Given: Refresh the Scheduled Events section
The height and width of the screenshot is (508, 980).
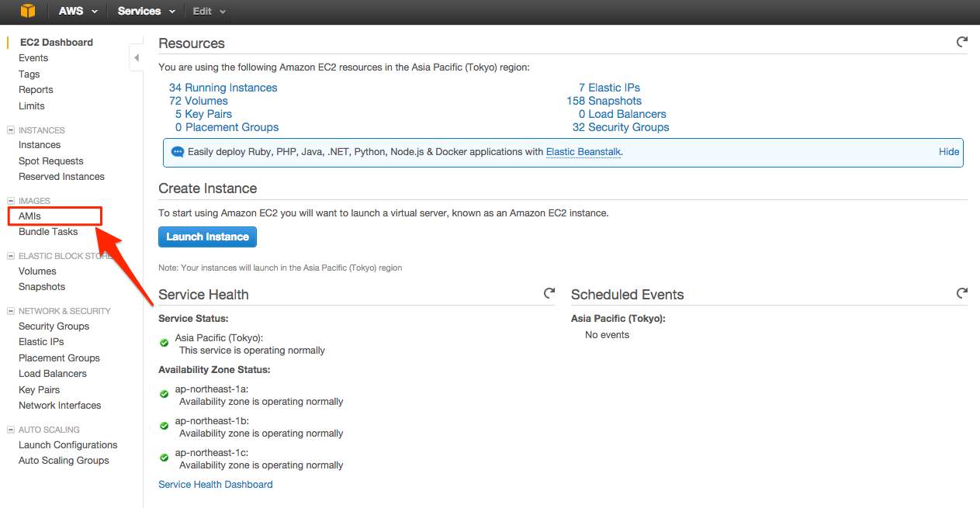Looking at the screenshot, I should pos(962,293).
